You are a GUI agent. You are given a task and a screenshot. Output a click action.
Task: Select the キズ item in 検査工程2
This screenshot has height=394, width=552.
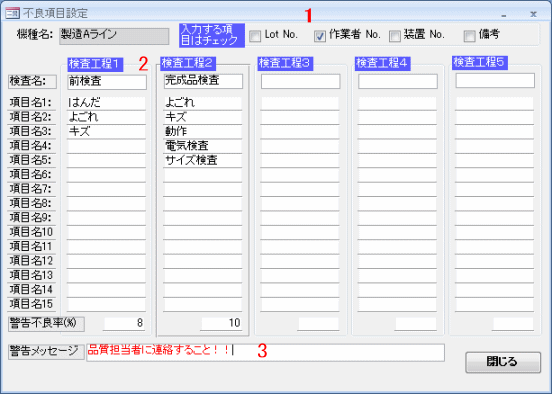point(203,117)
